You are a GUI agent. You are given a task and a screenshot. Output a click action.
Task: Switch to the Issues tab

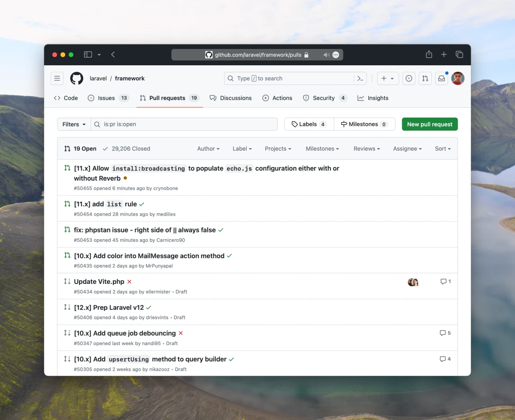[x=108, y=98]
